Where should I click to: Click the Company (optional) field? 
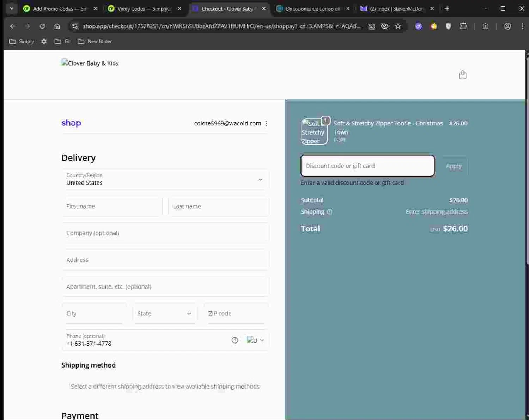coord(165,233)
